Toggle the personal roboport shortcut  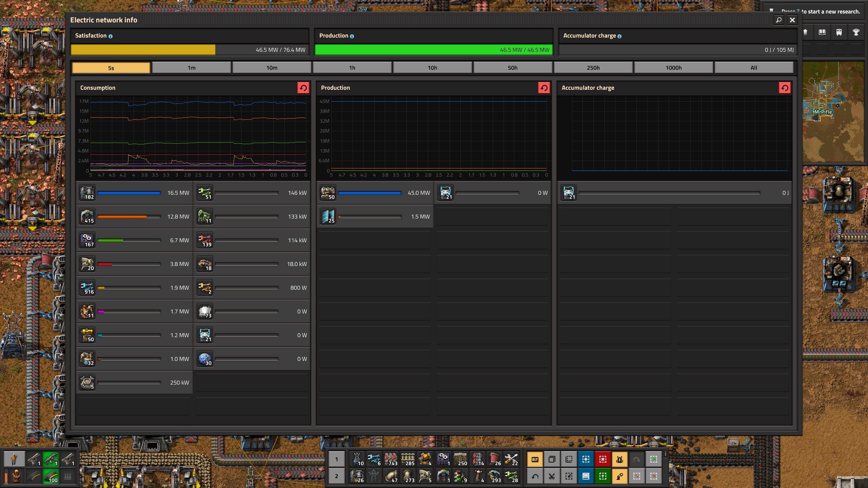tap(619, 460)
